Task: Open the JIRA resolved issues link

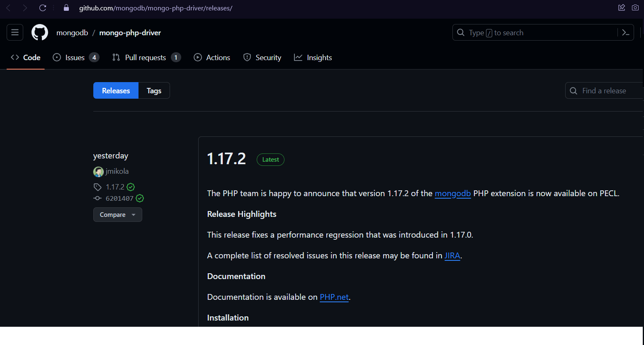Action: click(452, 256)
